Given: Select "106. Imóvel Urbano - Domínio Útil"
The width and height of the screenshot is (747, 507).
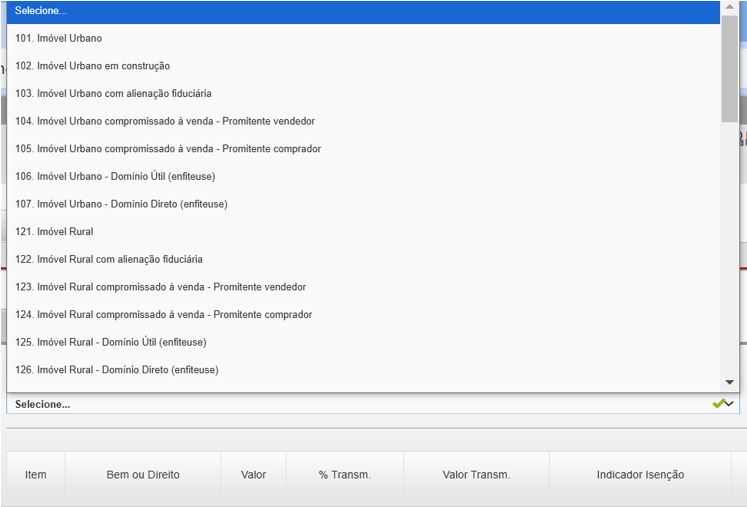Looking at the screenshot, I should [115, 176].
